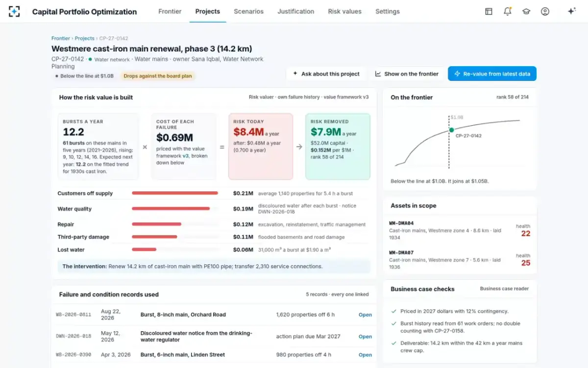Select CP-27-0142 point on frontier chart
Viewport: 588px width, 368px height.
(x=451, y=130)
